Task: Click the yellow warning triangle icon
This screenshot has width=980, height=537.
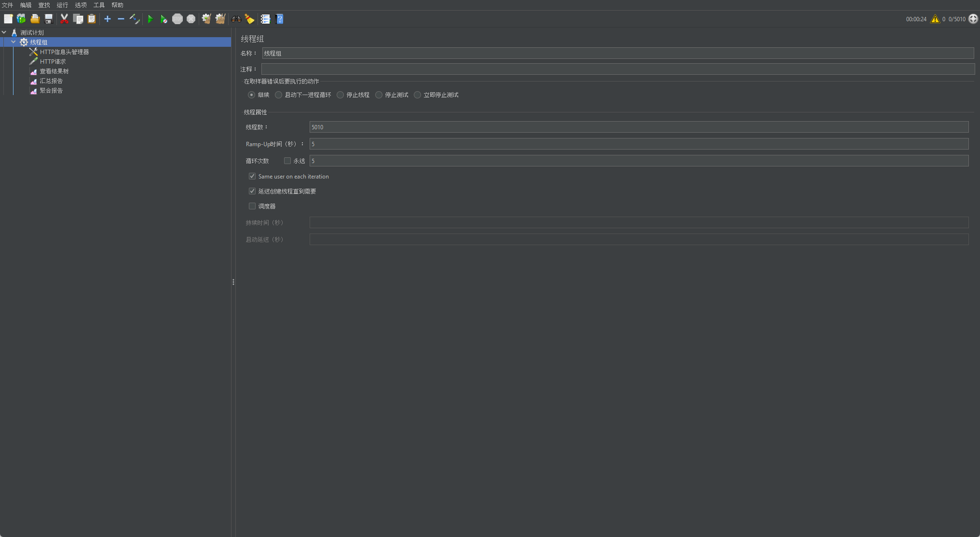Action: tap(935, 19)
